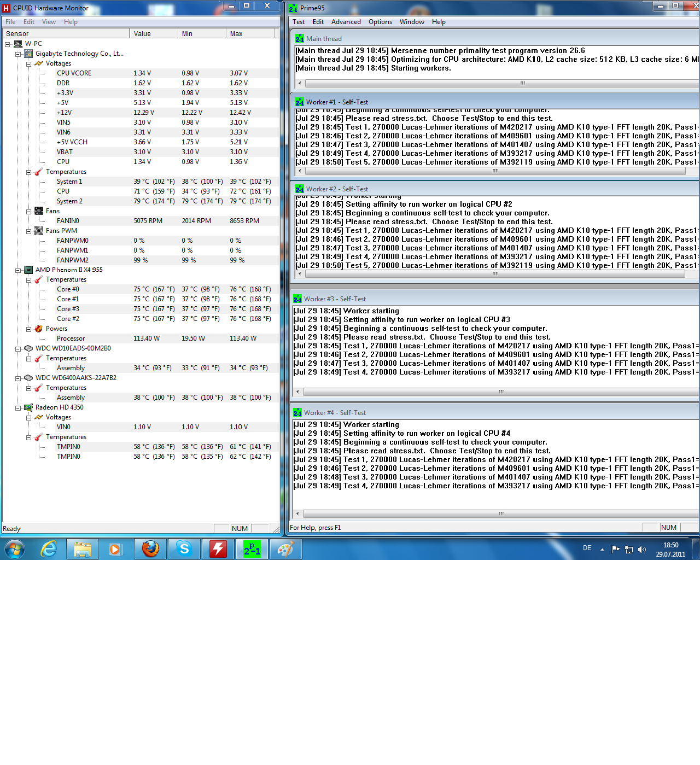Screen dimensions: 700x765
Task: Click the Worker #1 Self-Test window icon
Action: 300,102
